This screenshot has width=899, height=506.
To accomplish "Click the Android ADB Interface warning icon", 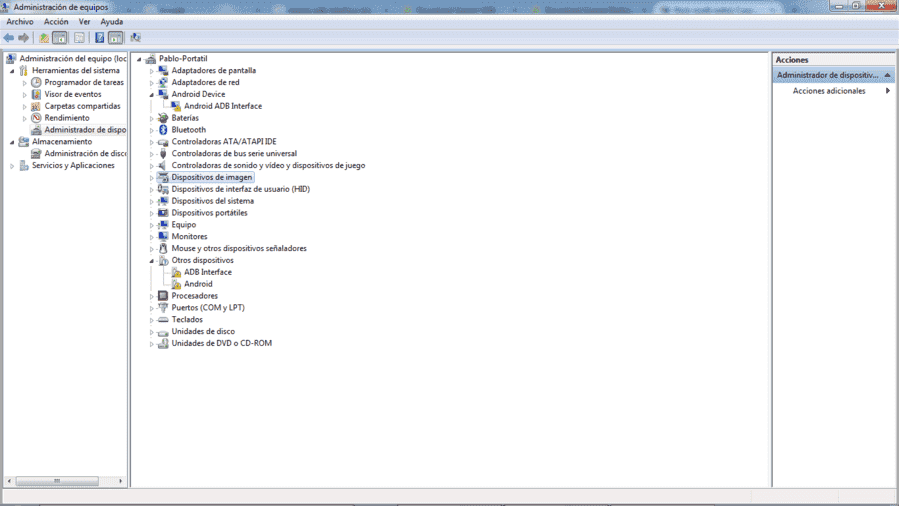I will [x=175, y=107].
